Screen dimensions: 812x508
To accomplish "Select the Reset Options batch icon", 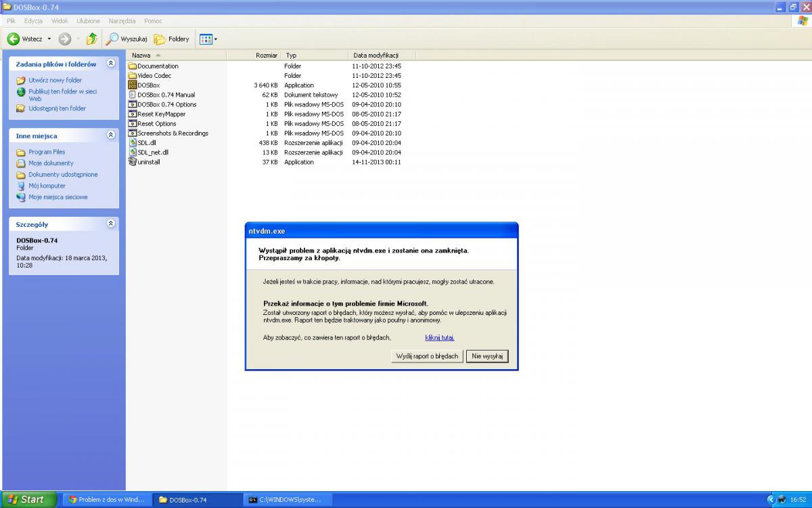I will [133, 123].
